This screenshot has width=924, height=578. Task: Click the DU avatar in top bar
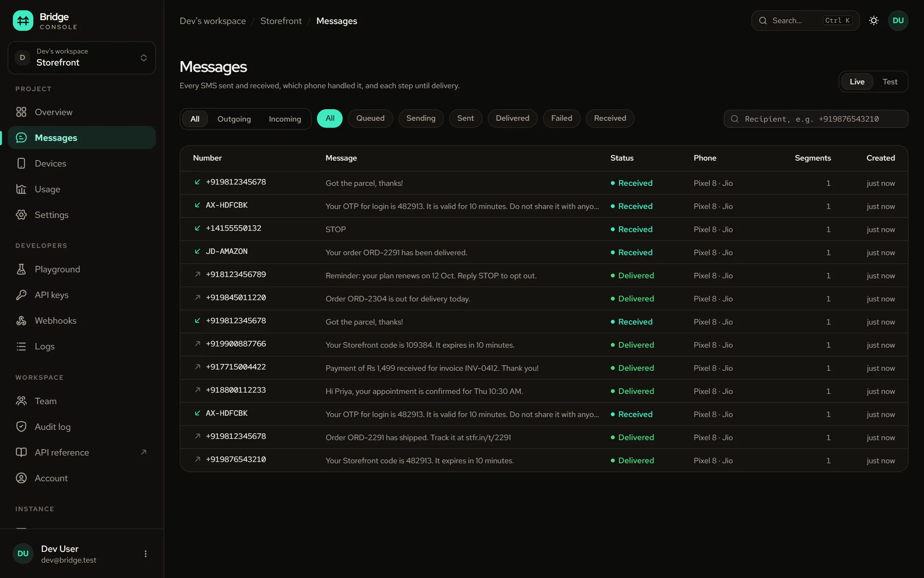(898, 21)
